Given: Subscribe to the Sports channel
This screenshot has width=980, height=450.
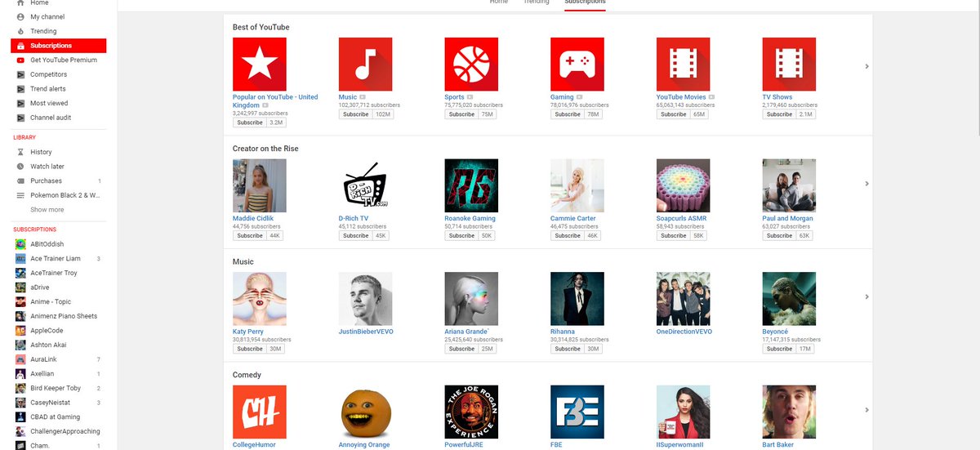Looking at the screenshot, I should (461, 114).
